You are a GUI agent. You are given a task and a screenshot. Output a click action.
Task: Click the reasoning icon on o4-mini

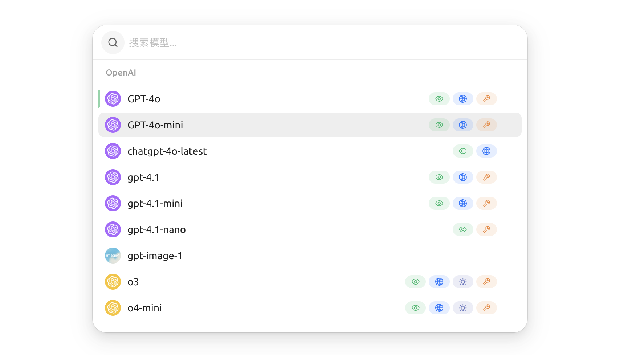[463, 307]
